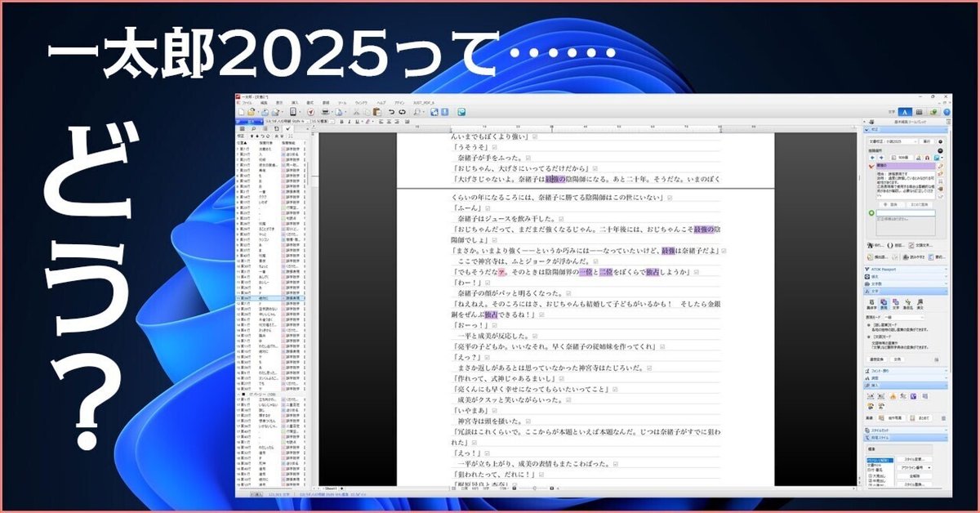
Task: Expand the フォント・飾り palette section
Action: (906, 371)
